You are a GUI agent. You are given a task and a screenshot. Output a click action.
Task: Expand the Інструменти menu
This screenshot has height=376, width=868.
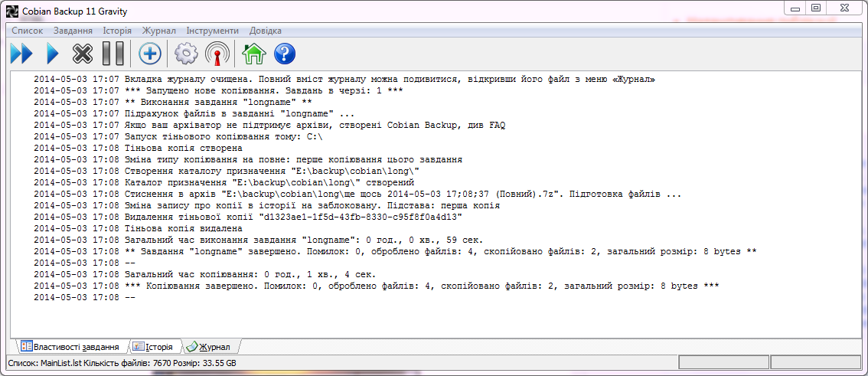(x=211, y=31)
